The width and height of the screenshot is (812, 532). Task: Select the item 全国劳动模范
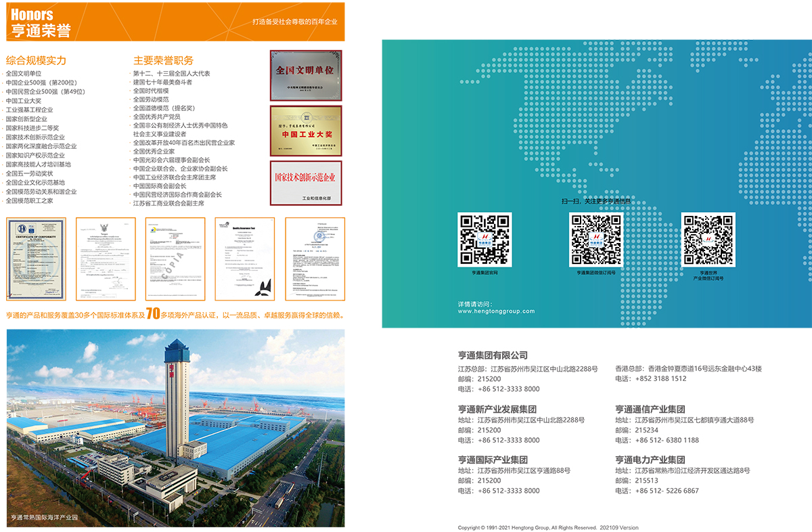151,99
